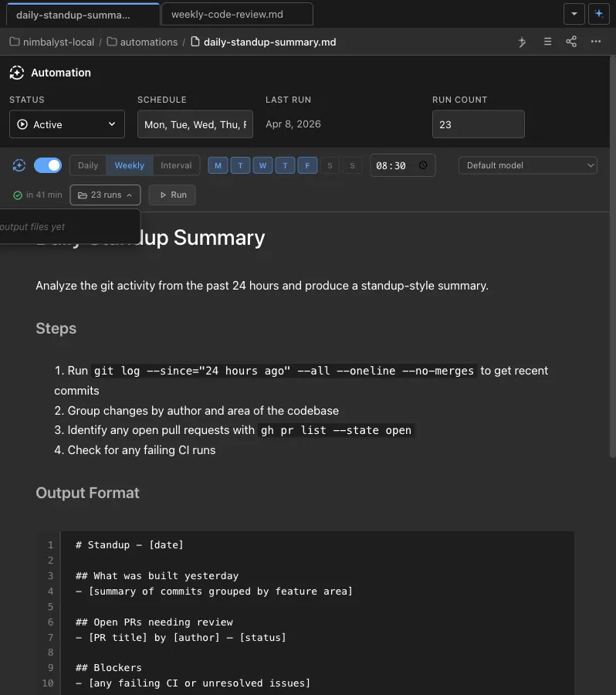Collapse the 23 runs dropdown
The width and height of the screenshot is (616, 695).
coord(105,195)
